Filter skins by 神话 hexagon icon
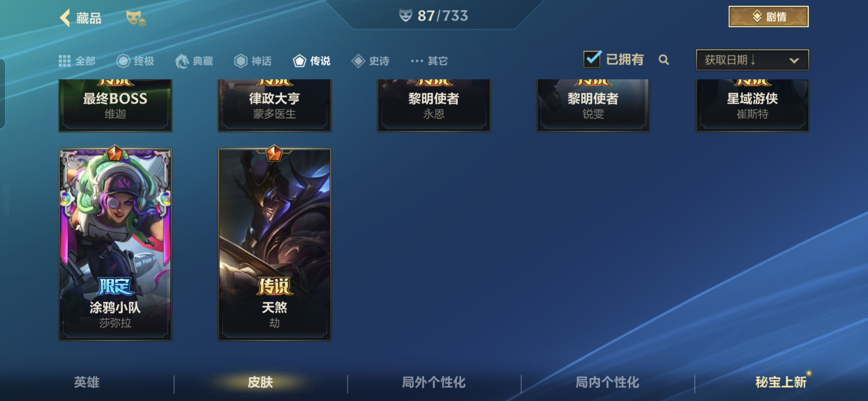The image size is (868, 401). coord(241,61)
